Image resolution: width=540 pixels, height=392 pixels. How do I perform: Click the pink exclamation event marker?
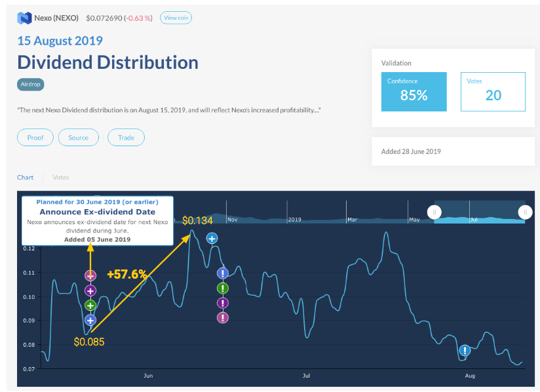(223, 318)
